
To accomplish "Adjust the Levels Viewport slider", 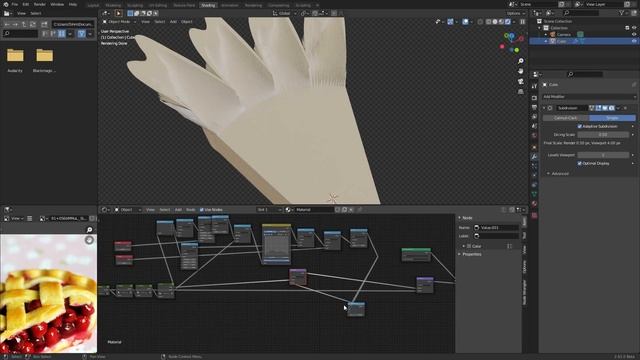I will click(x=603, y=155).
